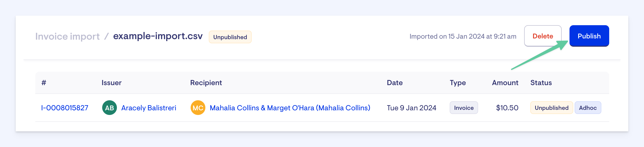
Task: Select the Recipient column header
Action: pyautogui.click(x=206, y=83)
